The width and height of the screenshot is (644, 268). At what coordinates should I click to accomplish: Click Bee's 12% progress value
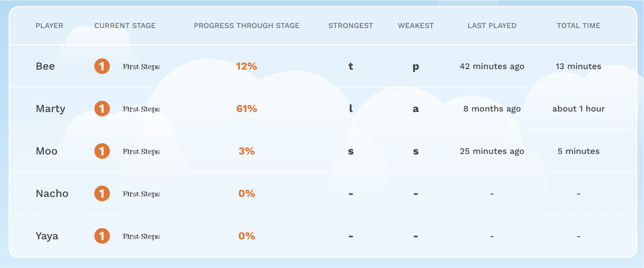(x=247, y=66)
